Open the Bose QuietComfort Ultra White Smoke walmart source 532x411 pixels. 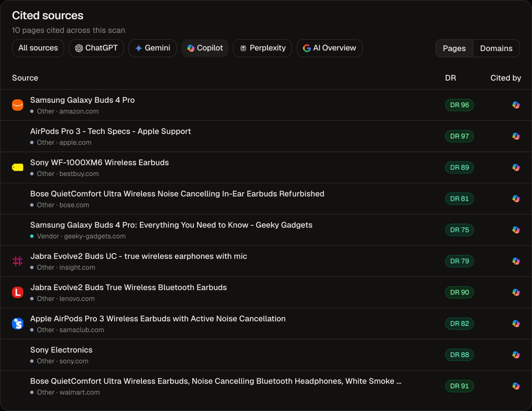point(216,381)
